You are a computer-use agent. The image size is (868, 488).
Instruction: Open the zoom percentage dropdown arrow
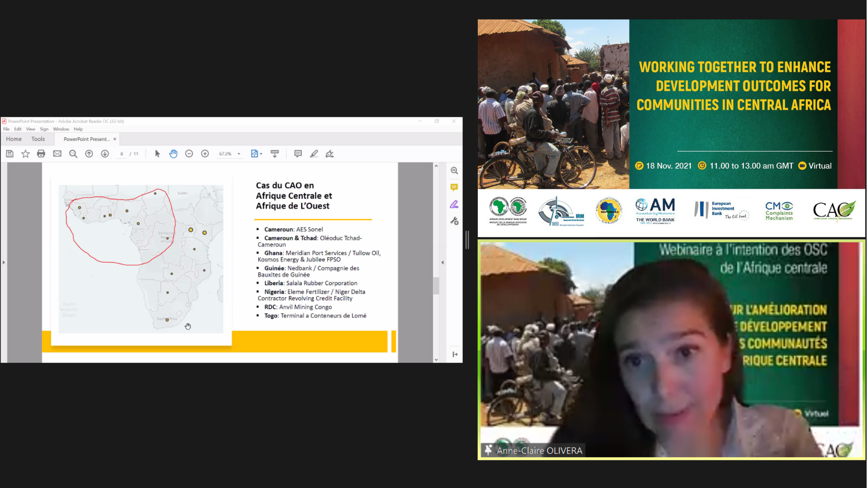pos(239,154)
